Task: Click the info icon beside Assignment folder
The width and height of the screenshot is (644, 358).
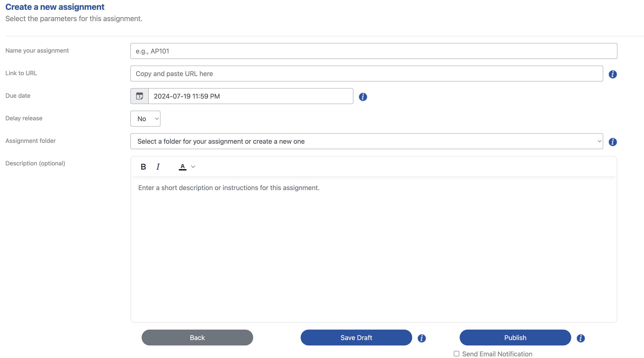Action: click(613, 142)
